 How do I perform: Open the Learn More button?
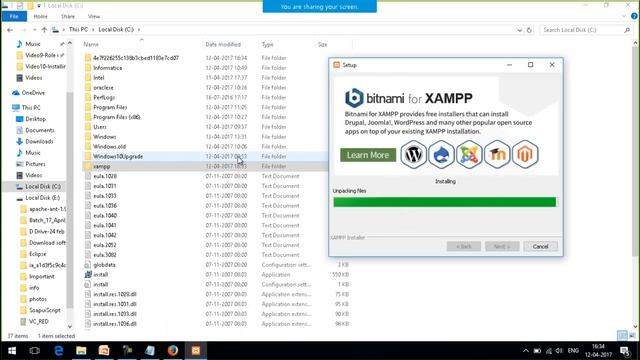[368, 155]
